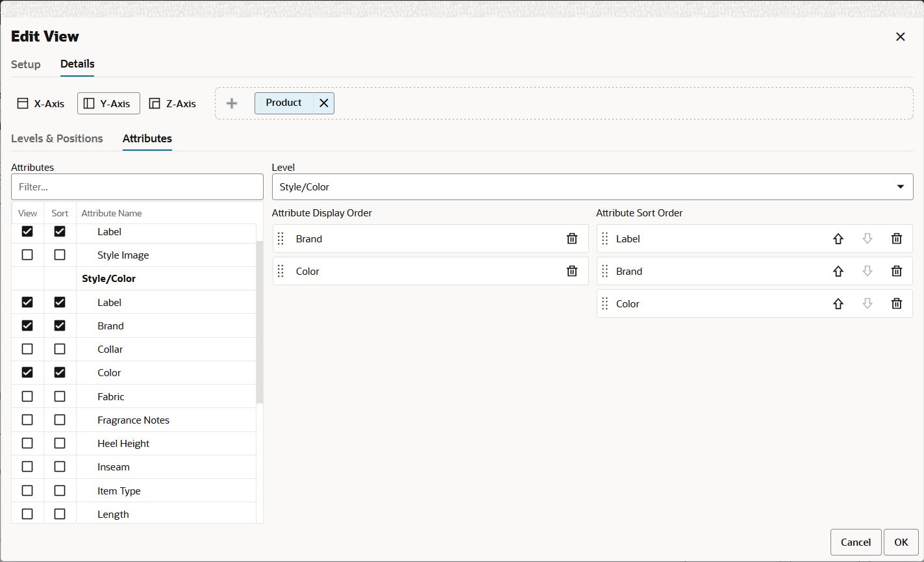Grab the Brand drag handle in Display Order
The image size is (924, 562).
point(281,238)
